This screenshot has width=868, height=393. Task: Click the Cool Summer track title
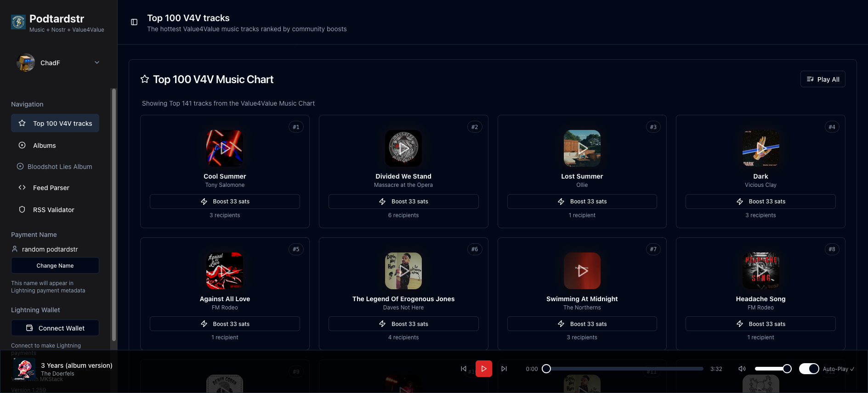(225, 176)
